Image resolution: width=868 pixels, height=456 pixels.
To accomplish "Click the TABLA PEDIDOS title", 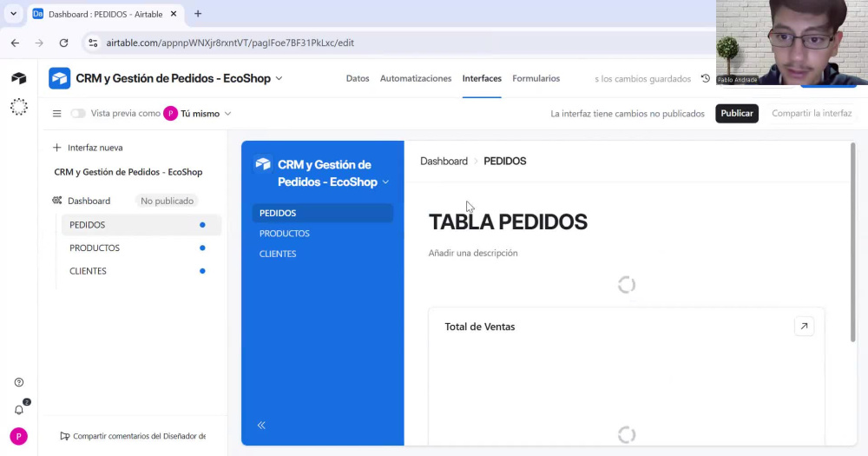I will coord(508,222).
